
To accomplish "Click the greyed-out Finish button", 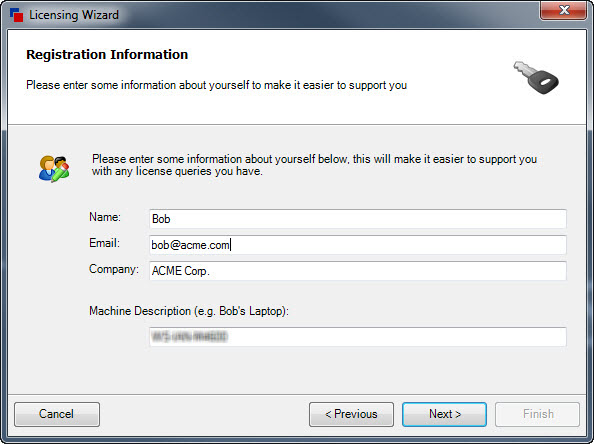I will click(538, 414).
